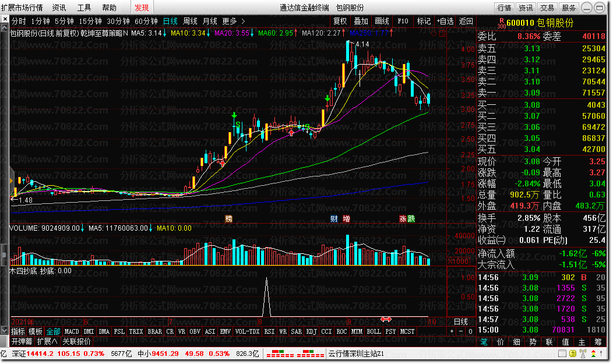Screen dimensions: 613x364
Task: Select the KDJ indicator tab
Action: tap(312, 331)
